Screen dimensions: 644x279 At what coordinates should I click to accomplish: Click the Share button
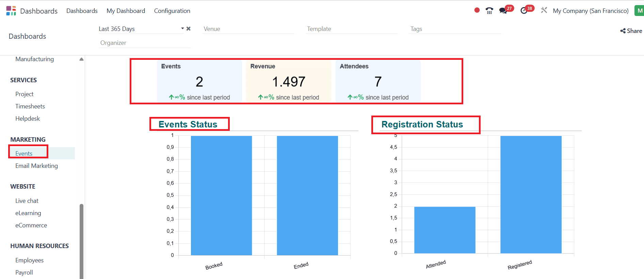[631, 31]
